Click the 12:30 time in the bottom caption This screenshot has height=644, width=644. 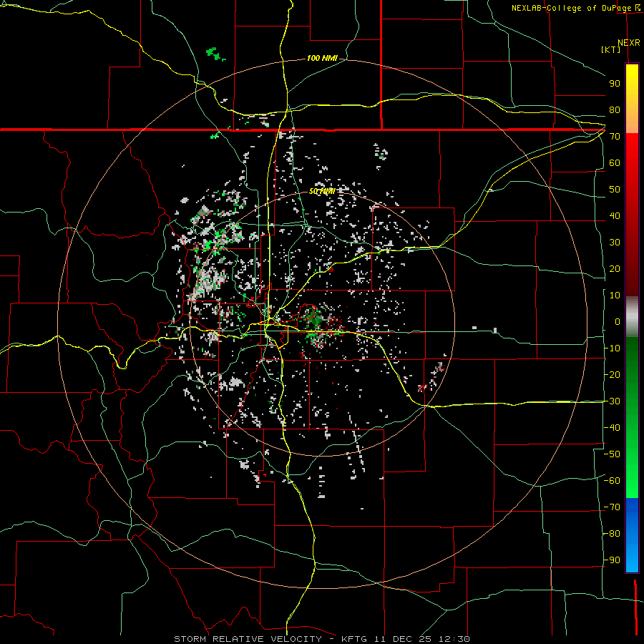pyautogui.click(x=454, y=639)
